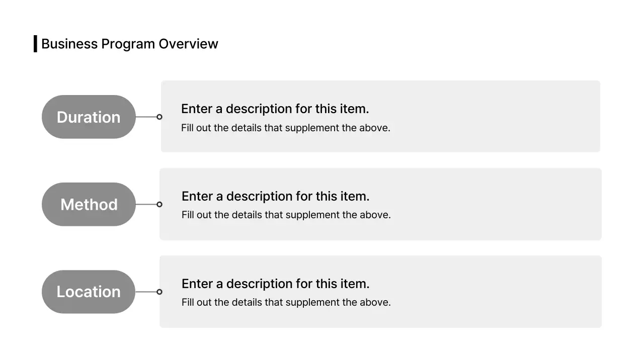The width and height of the screenshot is (644, 362).
Task: Select the connector line right of Method pill
Action: 146,205
